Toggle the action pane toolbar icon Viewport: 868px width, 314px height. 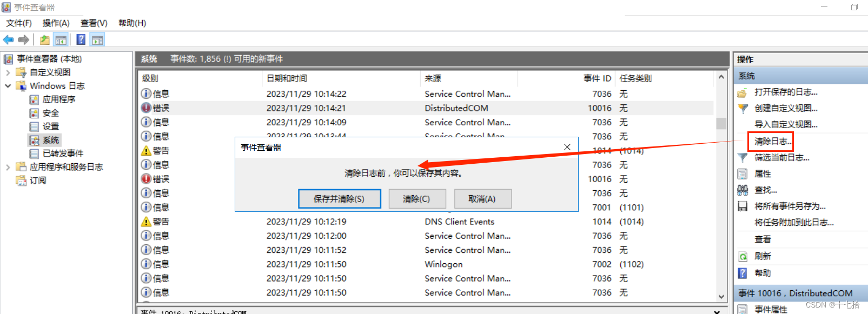pos(97,39)
